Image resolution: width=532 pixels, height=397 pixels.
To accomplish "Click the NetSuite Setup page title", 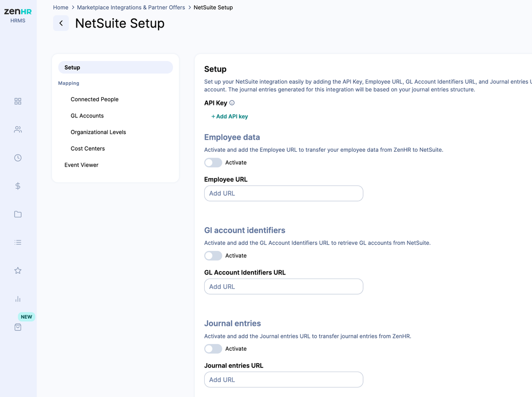I will [120, 23].
